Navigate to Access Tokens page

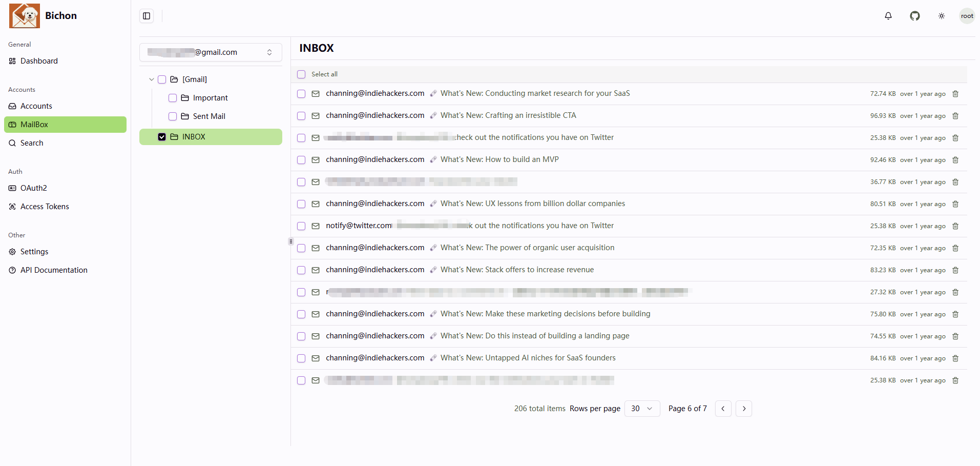click(x=45, y=207)
